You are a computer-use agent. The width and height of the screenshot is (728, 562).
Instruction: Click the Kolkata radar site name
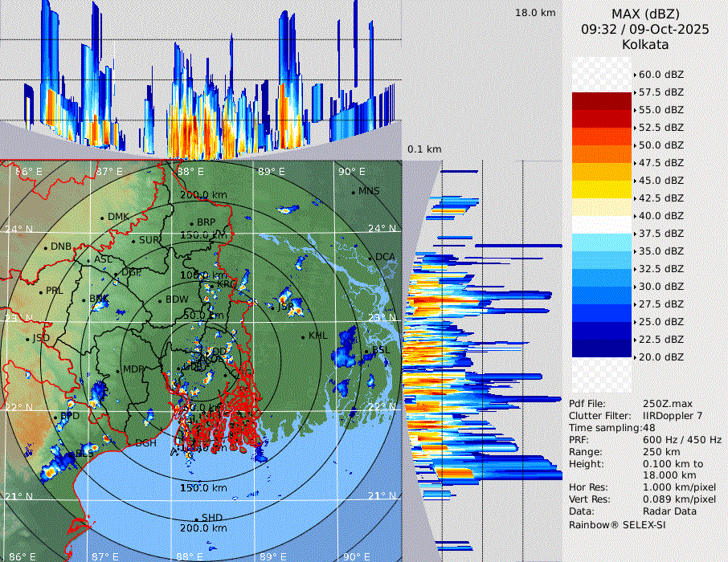(645, 44)
